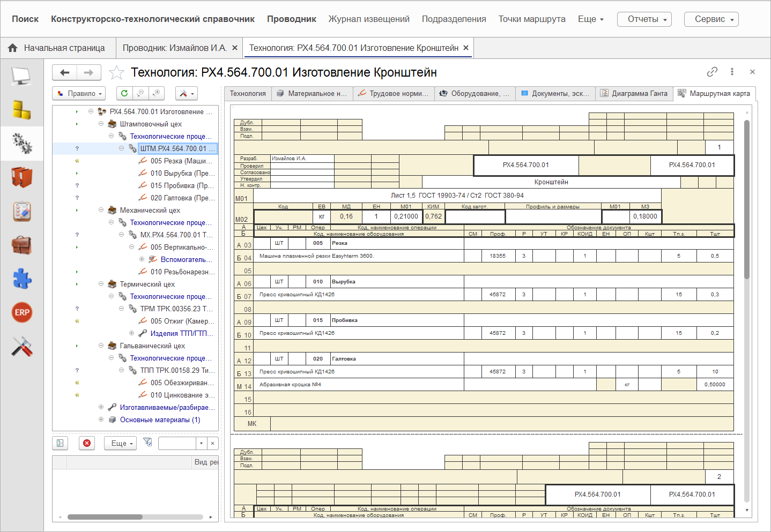Screen dimensions: 771x532
Task: Open the briefcase section in the sidebar
Action: point(21,245)
